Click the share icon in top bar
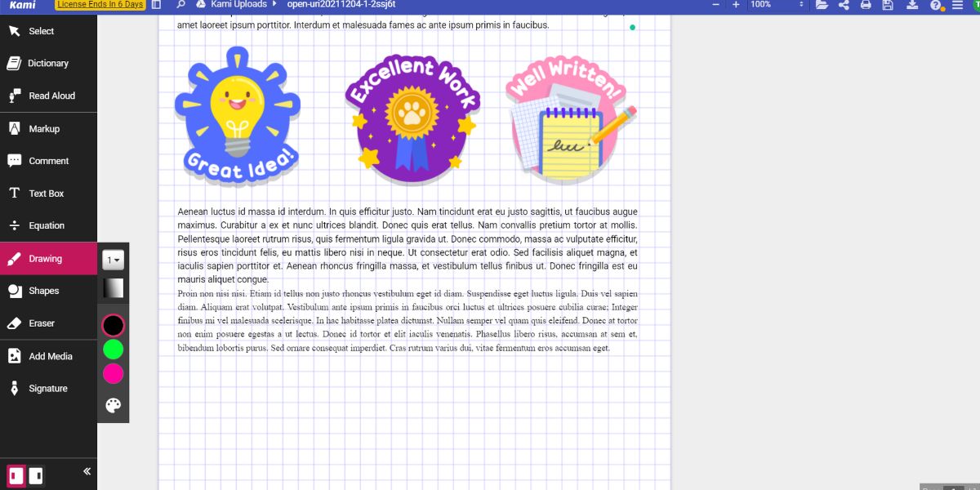This screenshot has height=490, width=980. (844, 5)
